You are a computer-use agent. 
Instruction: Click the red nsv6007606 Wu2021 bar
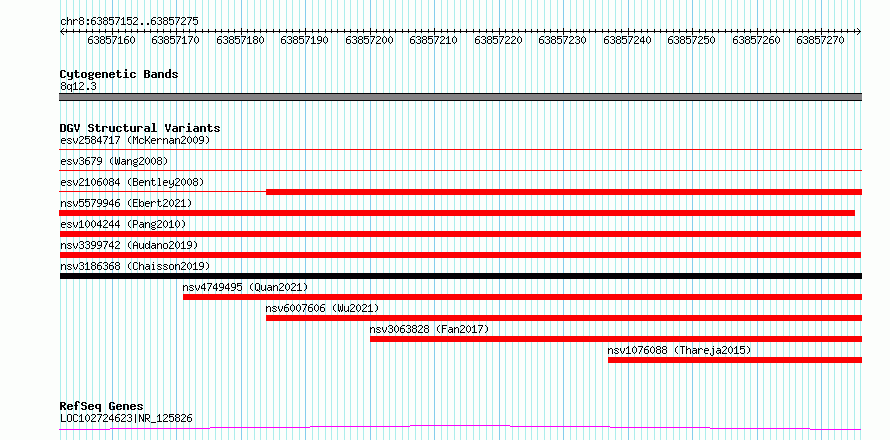click(564, 318)
